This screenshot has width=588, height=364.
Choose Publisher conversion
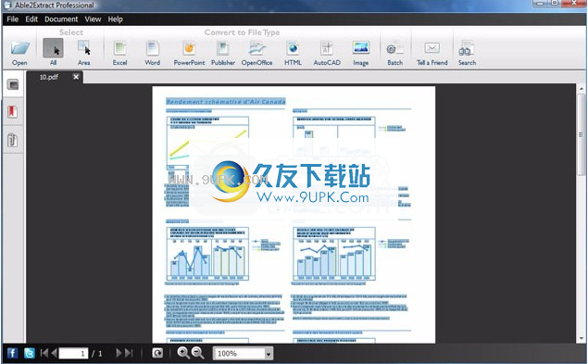(223, 53)
